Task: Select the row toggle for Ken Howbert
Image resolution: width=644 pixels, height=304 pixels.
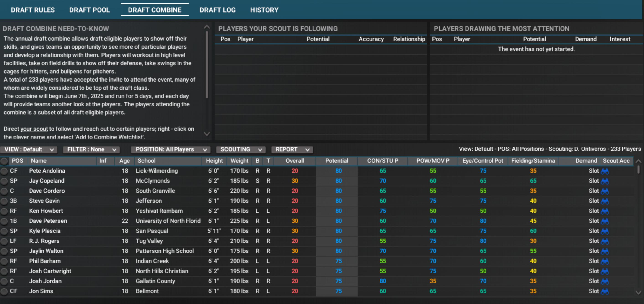Action: (x=4, y=211)
